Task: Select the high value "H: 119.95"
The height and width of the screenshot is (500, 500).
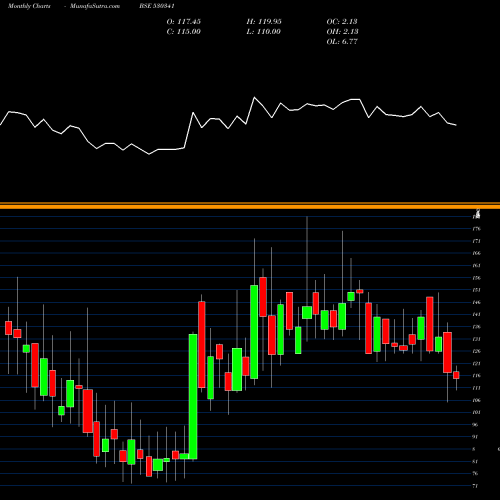Action: (264, 22)
